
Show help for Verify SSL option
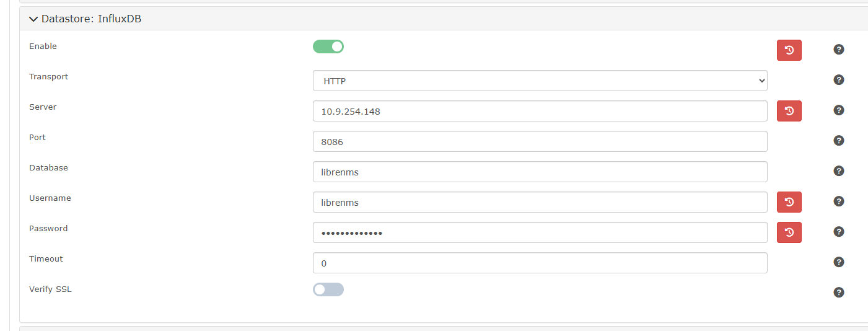coord(839,293)
